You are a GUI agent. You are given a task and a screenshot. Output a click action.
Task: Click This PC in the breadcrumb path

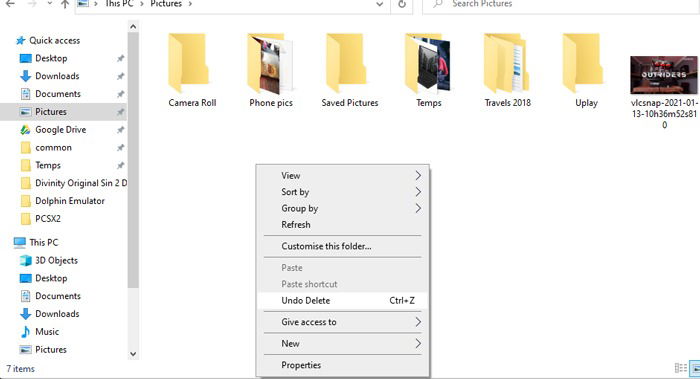tap(119, 4)
